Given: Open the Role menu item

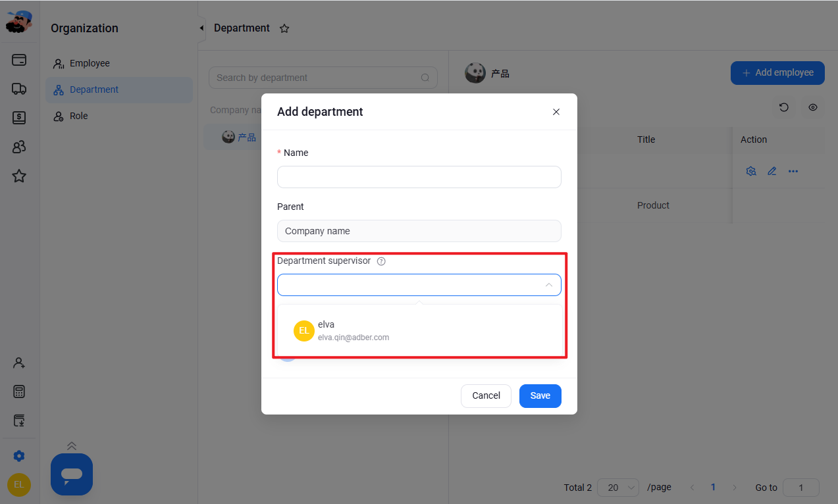Looking at the screenshot, I should pos(119,116).
